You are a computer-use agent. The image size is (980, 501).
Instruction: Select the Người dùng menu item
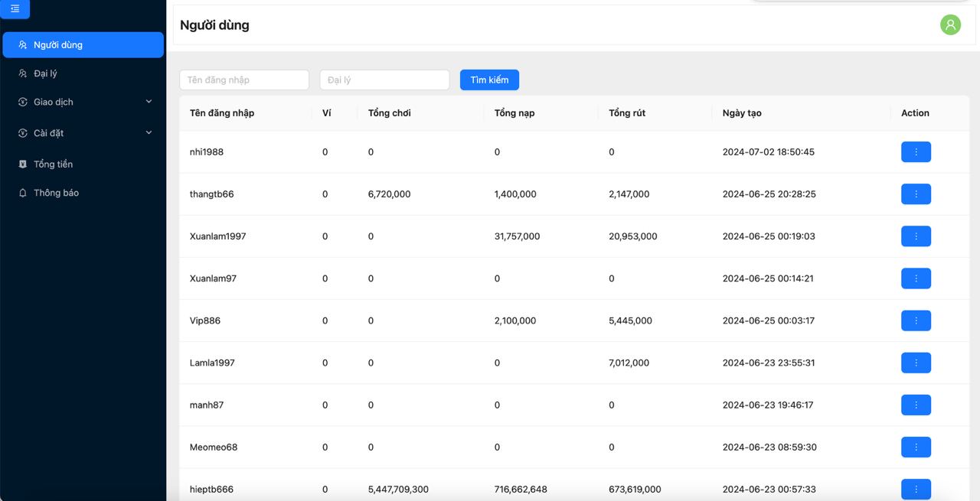tap(83, 44)
